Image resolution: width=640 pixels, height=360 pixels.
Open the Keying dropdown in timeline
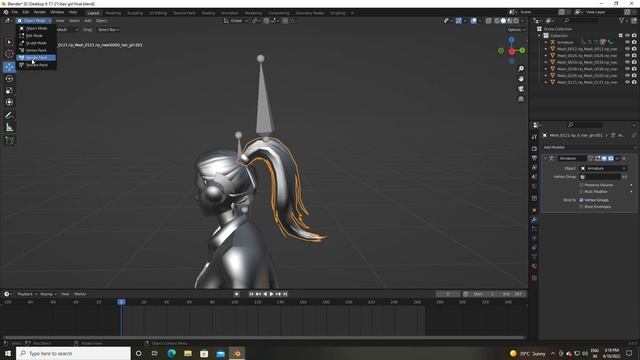48,294
